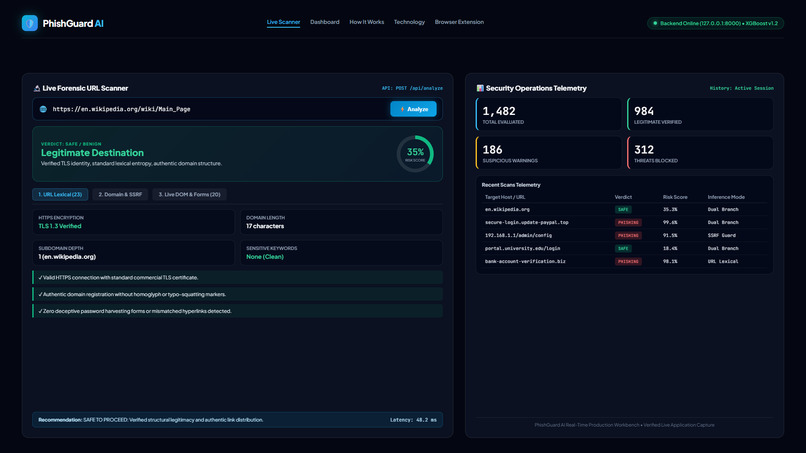The height and width of the screenshot is (453, 806).
Task: Click the Target Host / URL column header
Action: (x=505, y=197)
